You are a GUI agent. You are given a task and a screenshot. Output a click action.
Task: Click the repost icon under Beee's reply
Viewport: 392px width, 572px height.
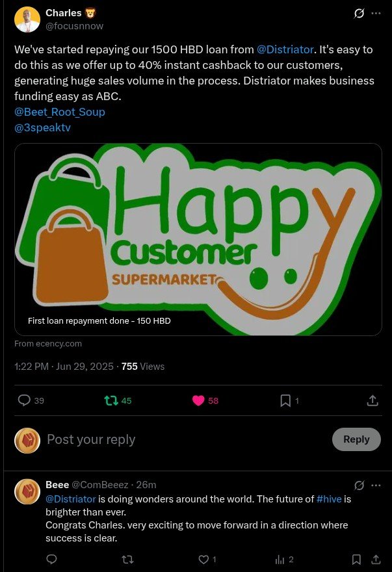(127, 559)
